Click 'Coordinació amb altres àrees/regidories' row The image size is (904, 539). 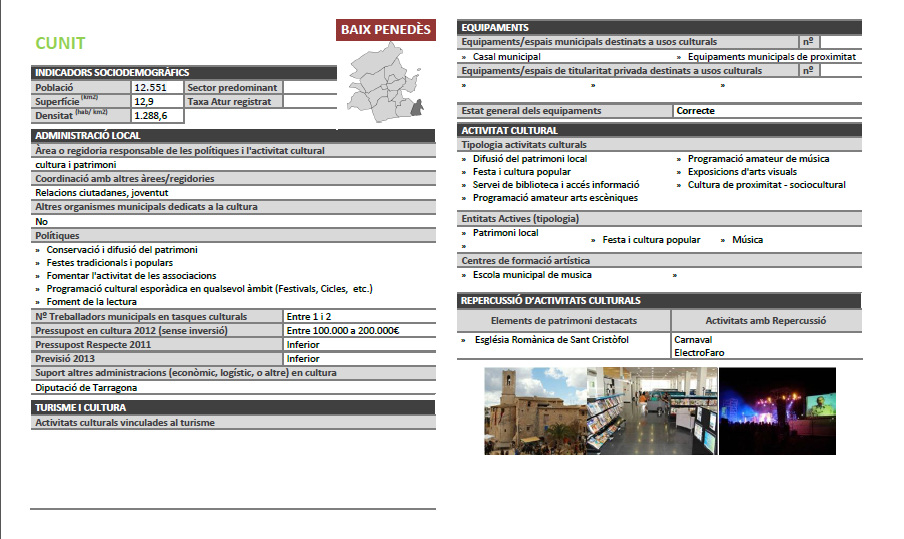(x=233, y=179)
